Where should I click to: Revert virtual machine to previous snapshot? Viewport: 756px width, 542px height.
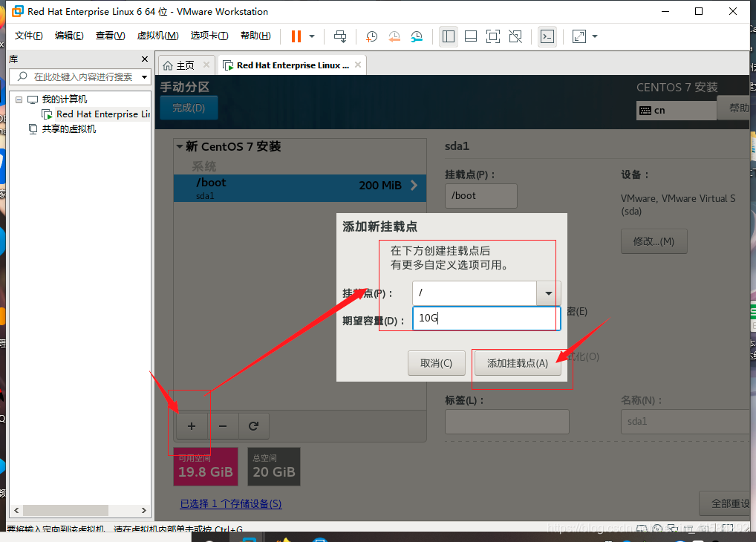pyautogui.click(x=394, y=36)
